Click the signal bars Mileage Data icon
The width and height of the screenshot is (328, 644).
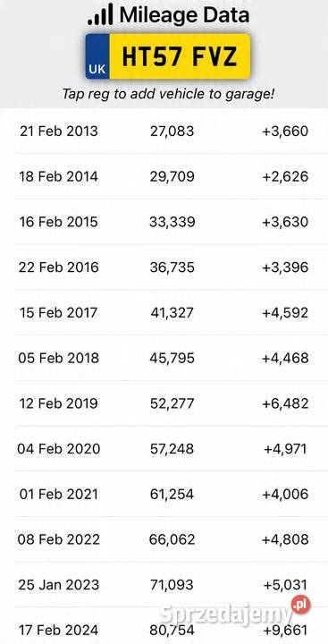[x=100, y=14]
